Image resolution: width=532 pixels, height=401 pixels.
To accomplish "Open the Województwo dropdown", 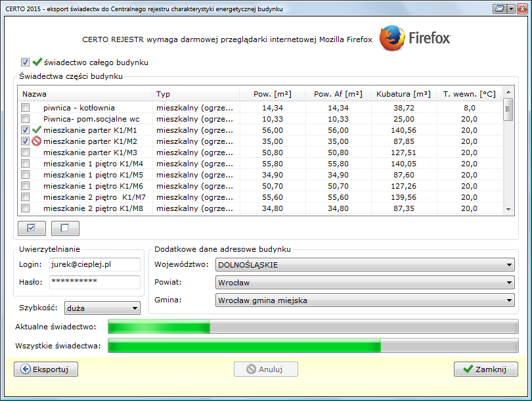I will coord(365,265).
